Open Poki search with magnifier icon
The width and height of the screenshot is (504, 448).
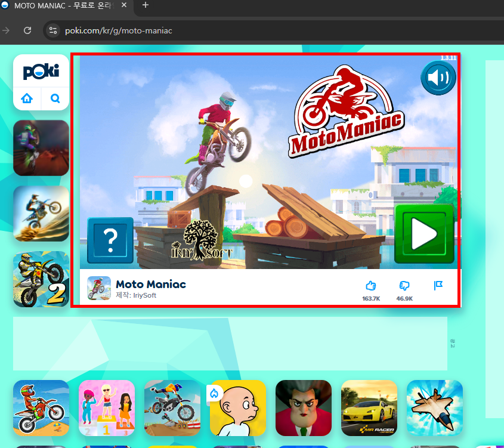click(x=55, y=98)
